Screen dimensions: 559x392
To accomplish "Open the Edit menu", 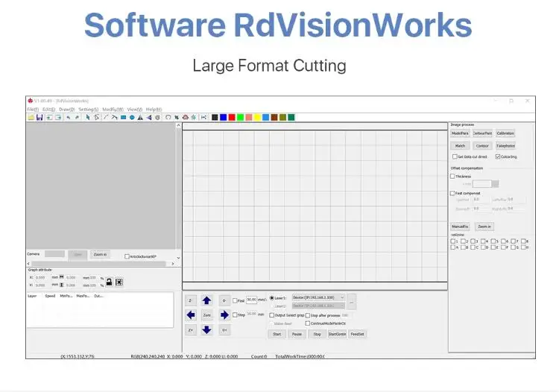I will pos(49,110).
